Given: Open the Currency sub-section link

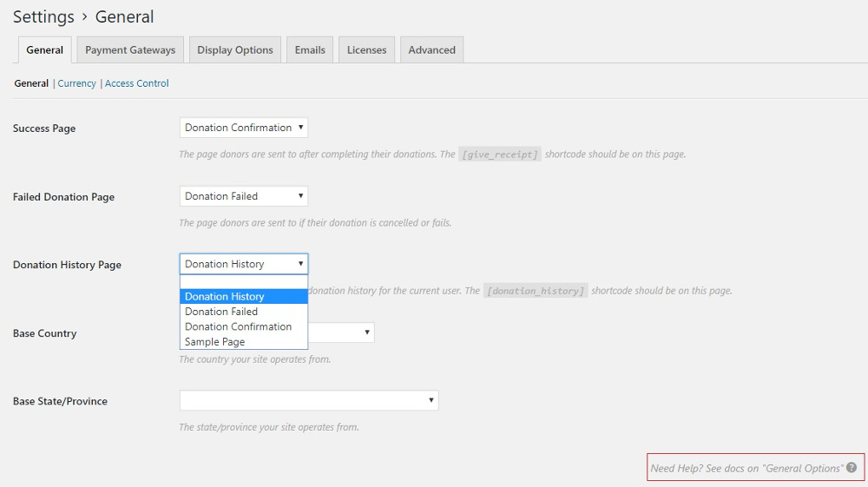Looking at the screenshot, I should pos(76,83).
